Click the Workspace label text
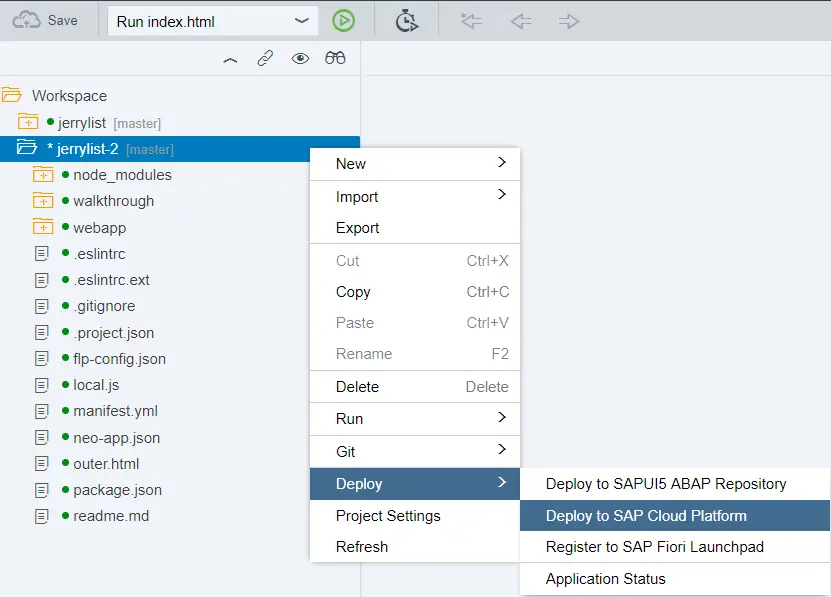Image resolution: width=831 pixels, height=597 pixels. pyautogui.click(x=69, y=96)
